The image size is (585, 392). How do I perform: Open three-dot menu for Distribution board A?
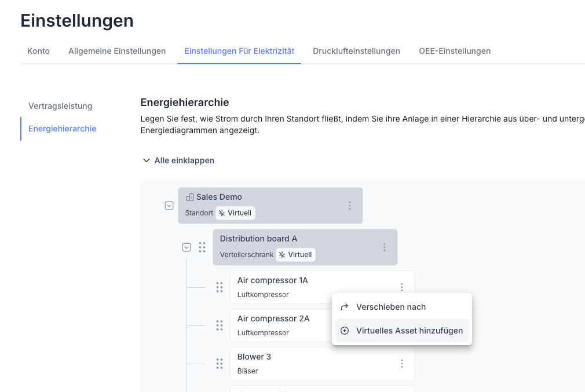point(384,247)
